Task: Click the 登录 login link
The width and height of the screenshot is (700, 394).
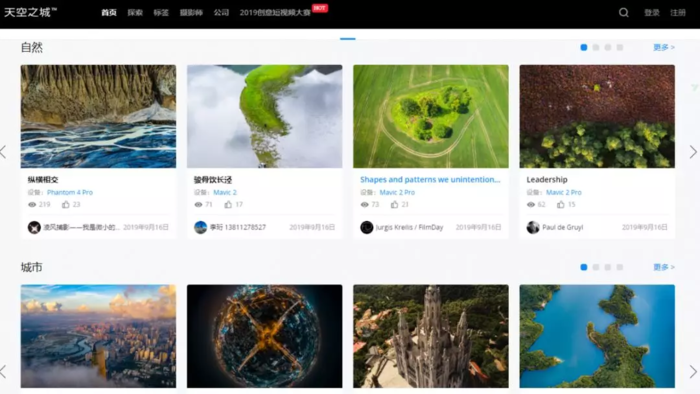Action: (652, 12)
